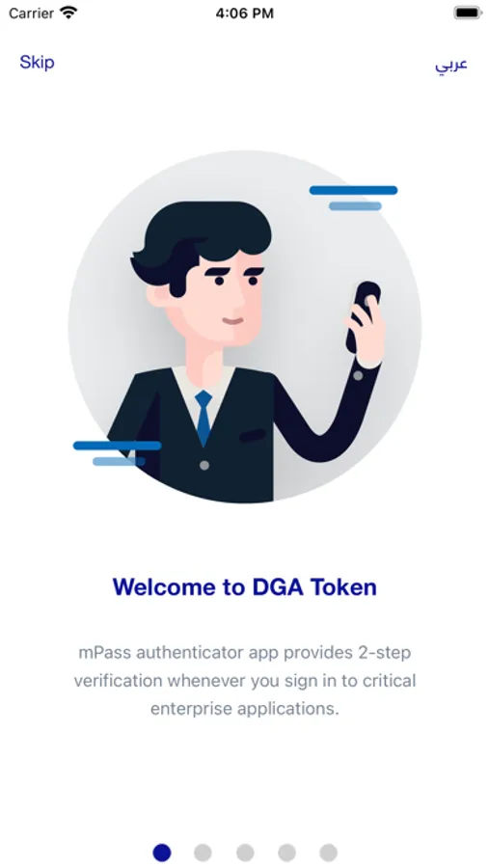Tap the grey button on the suit jacket
The width and height of the screenshot is (489, 868).
tap(204, 466)
